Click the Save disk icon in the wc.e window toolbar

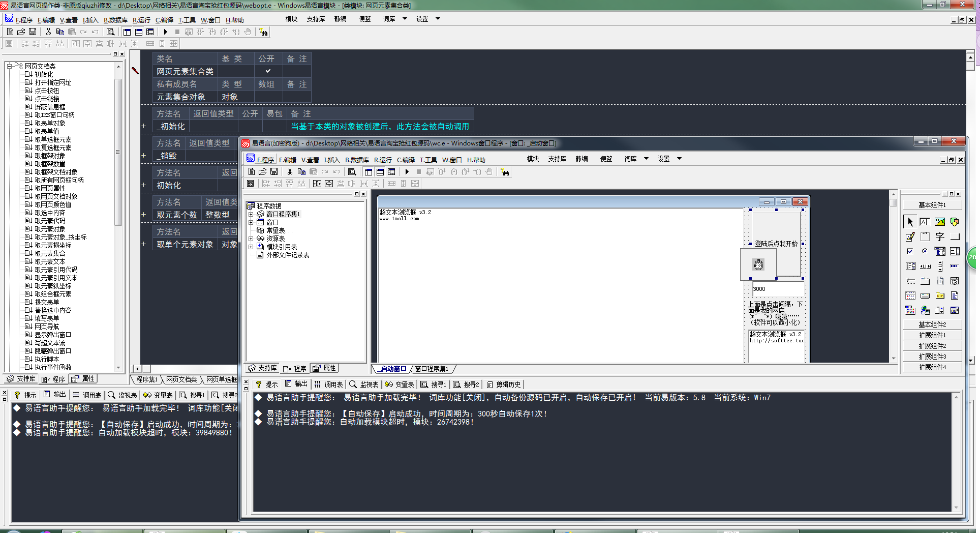coord(274,172)
